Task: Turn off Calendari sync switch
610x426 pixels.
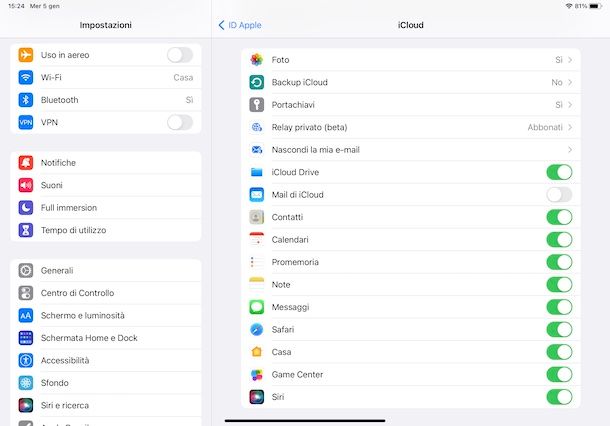Action: (559, 240)
